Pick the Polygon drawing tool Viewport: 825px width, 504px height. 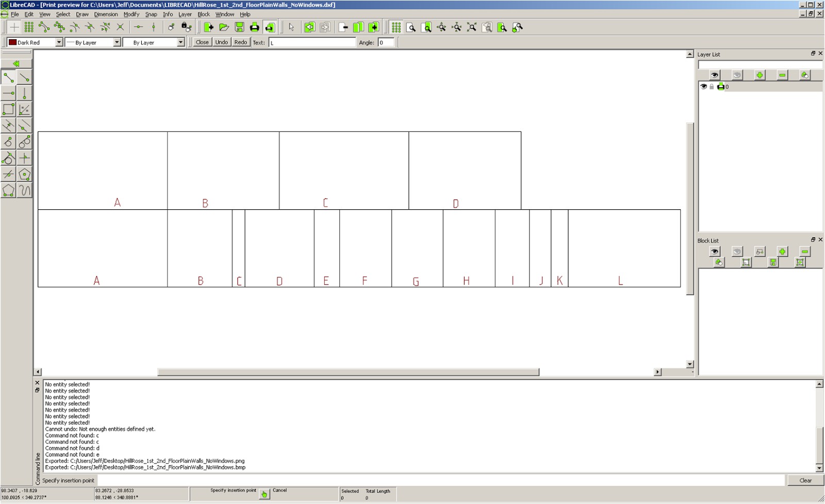[x=24, y=175]
